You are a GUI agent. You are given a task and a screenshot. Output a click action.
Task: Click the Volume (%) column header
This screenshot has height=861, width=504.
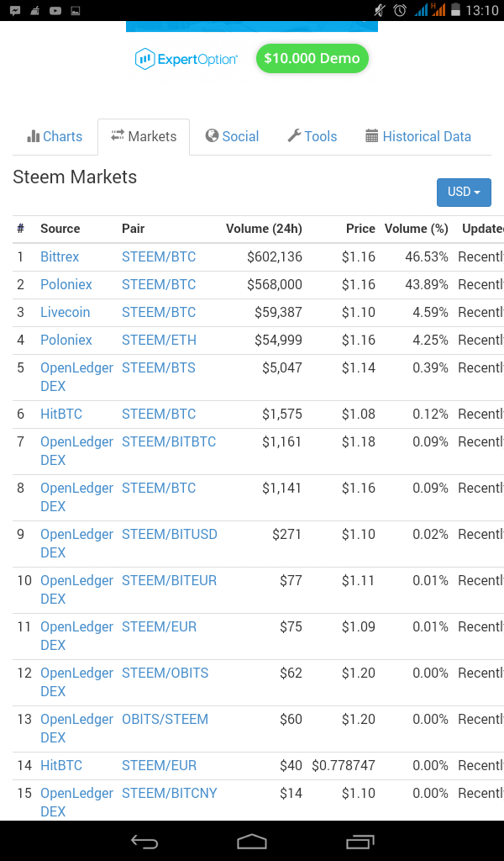click(x=417, y=229)
